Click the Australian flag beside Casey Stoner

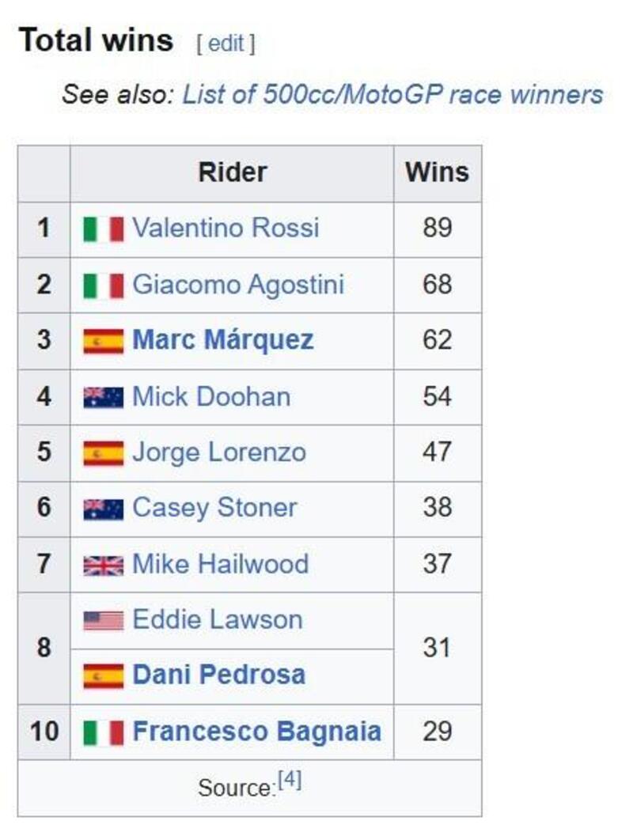point(104,509)
